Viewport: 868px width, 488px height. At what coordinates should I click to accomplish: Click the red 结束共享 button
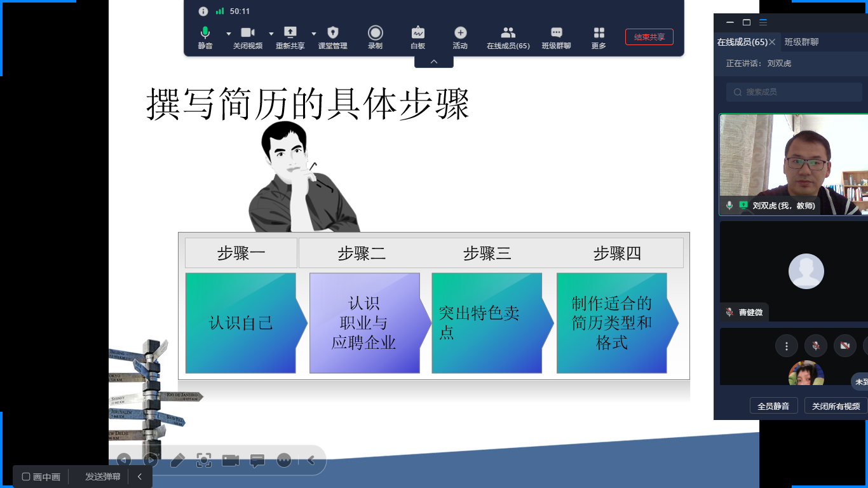pos(649,37)
